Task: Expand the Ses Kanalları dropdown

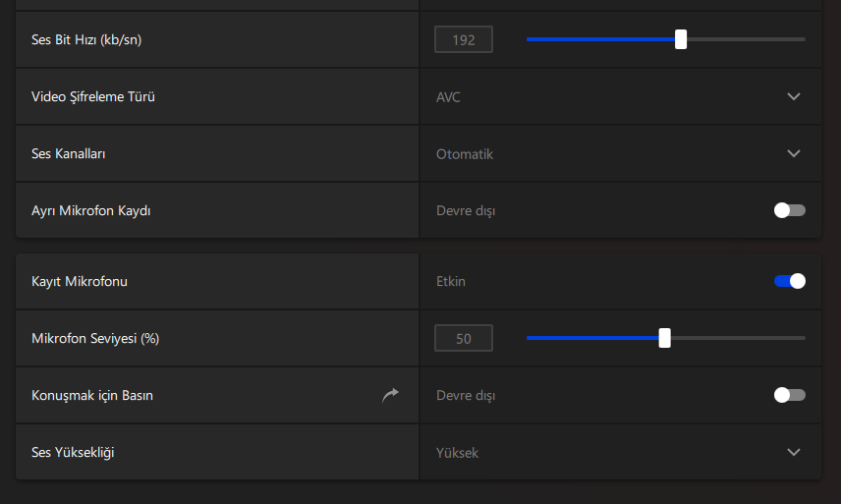Action: (x=794, y=153)
